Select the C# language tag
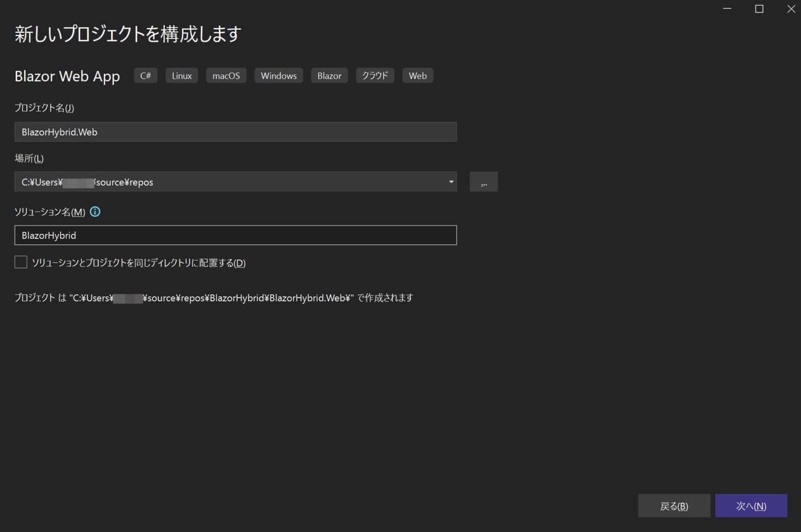 pos(145,75)
